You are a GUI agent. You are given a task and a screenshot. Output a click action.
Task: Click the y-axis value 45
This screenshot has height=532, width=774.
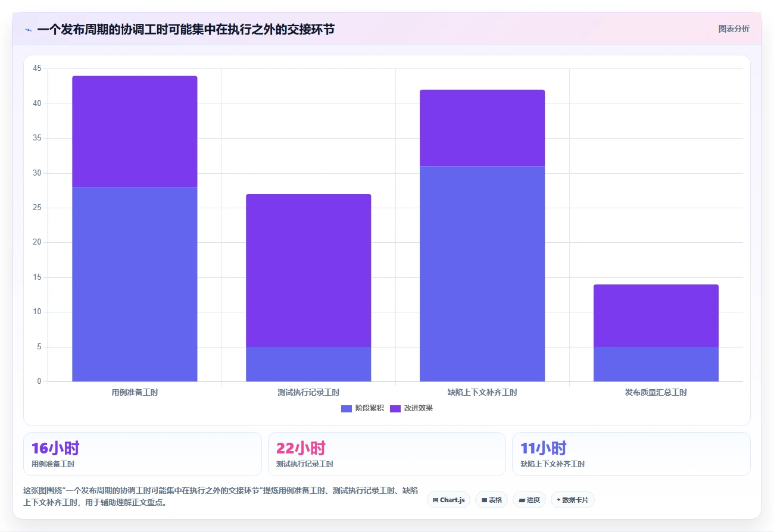pos(37,68)
